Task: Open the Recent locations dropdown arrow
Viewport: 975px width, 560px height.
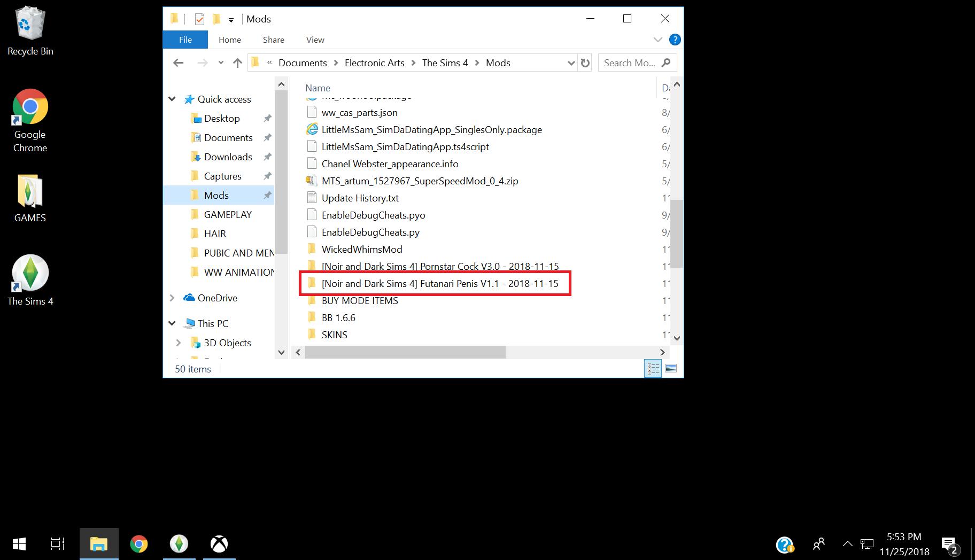Action: [x=221, y=63]
